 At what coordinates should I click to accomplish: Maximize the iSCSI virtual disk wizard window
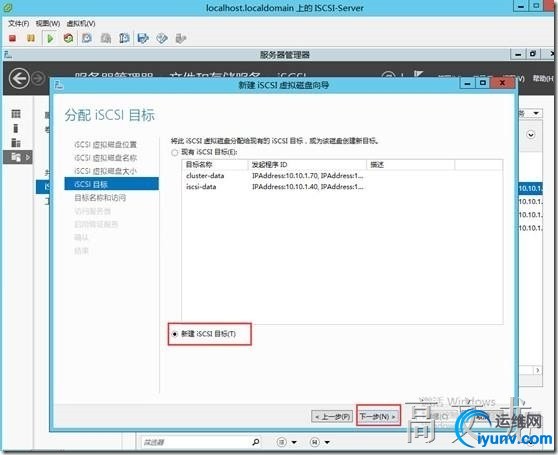coord(483,83)
